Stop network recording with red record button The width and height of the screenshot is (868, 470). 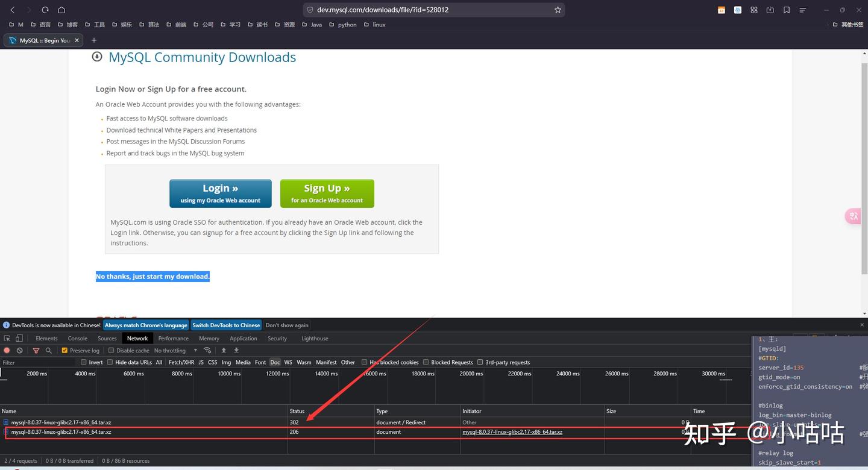click(7, 350)
